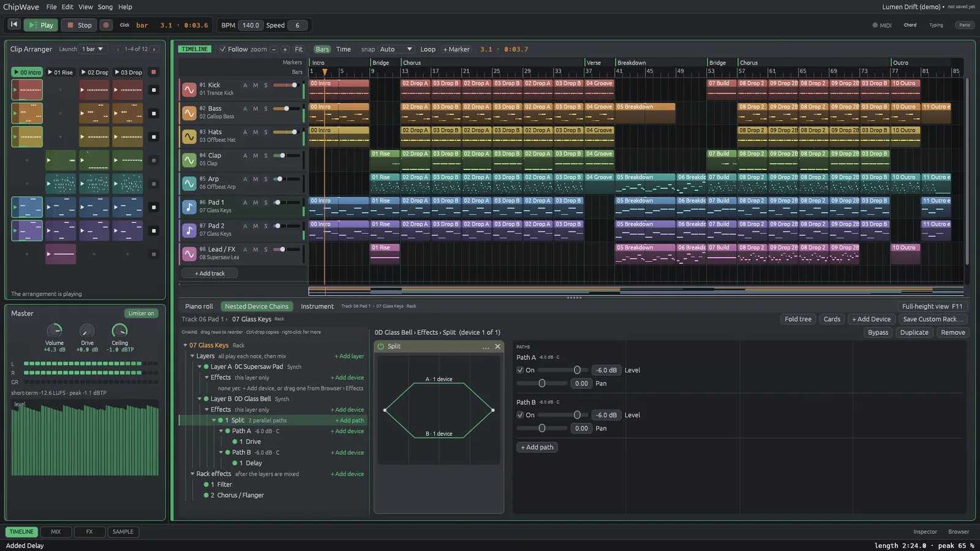Viewport: 980px width, 551px height.
Task: Click the Pad 1 track note icon
Action: click(189, 206)
